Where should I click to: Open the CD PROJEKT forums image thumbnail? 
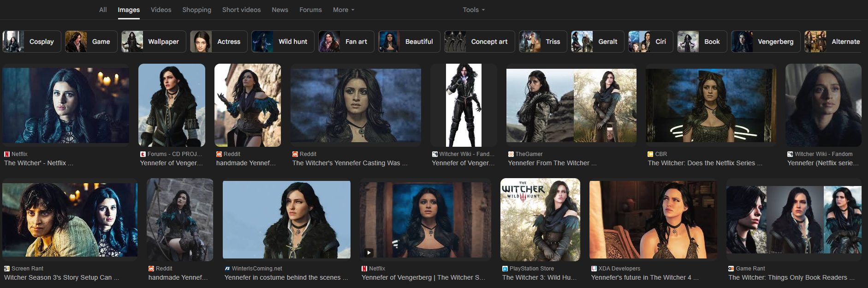click(x=172, y=105)
